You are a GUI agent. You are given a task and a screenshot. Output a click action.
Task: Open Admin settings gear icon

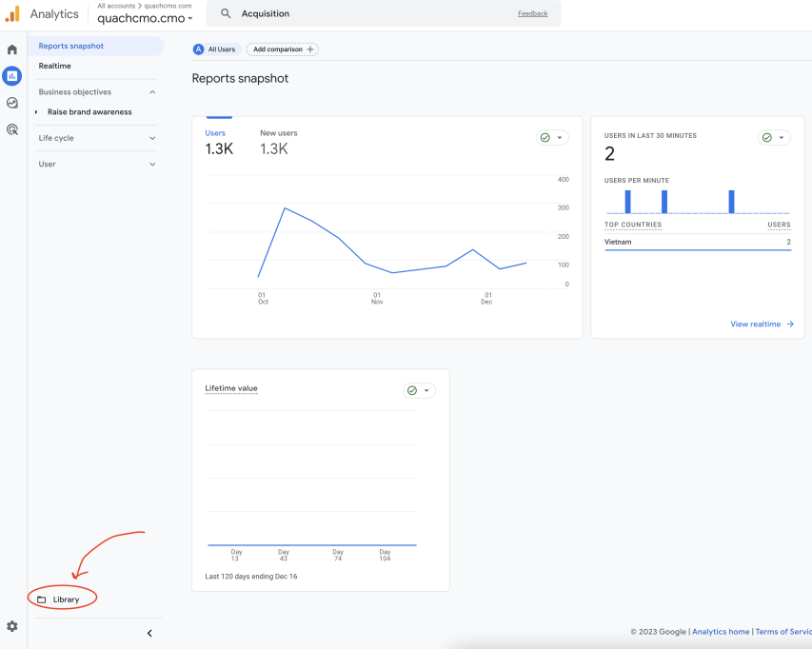pyautogui.click(x=12, y=626)
